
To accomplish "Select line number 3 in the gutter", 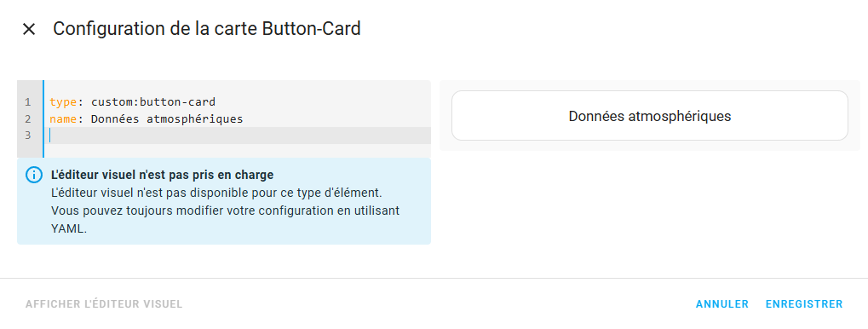I will click(x=27, y=136).
